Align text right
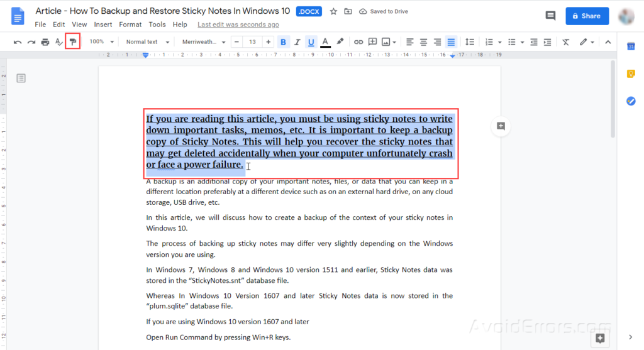 (x=438, y=42)
